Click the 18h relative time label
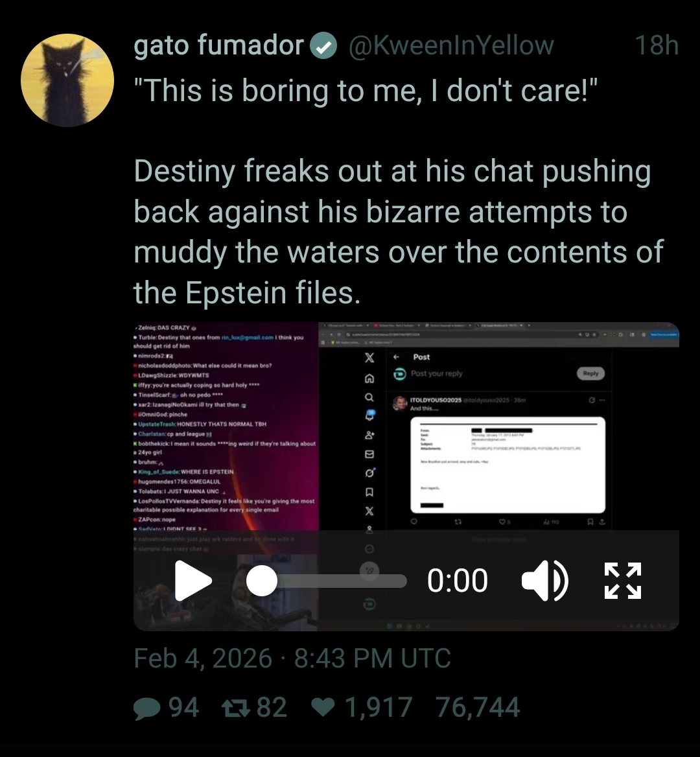 pos(657,45)
